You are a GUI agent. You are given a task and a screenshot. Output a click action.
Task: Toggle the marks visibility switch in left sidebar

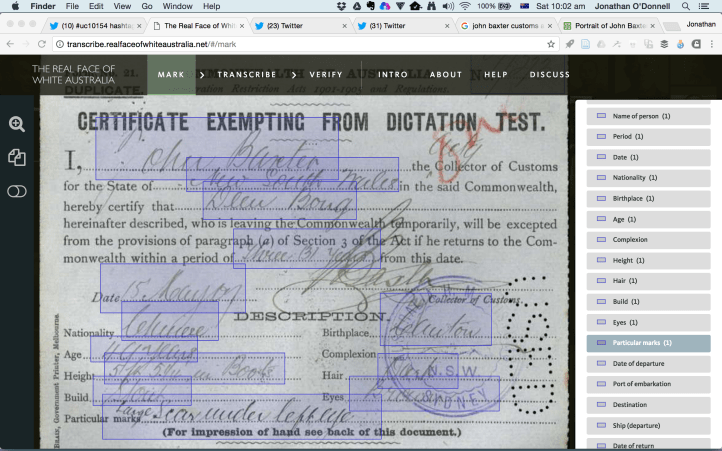point(17,191)
